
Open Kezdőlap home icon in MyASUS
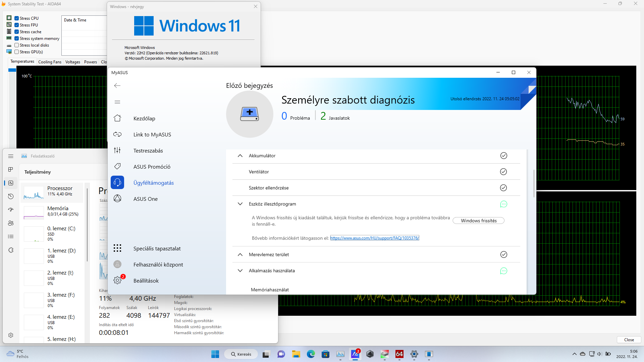pyautogui.click(x=117, y=118)
